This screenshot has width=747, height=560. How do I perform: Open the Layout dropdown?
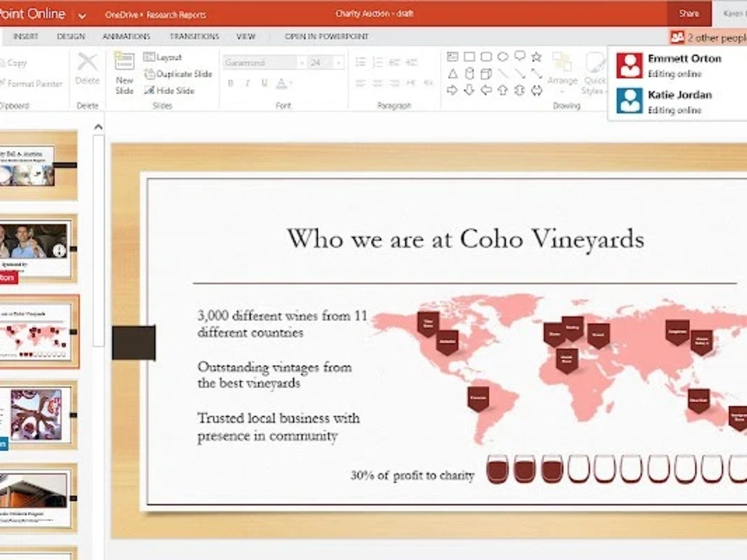click(163, 57)
